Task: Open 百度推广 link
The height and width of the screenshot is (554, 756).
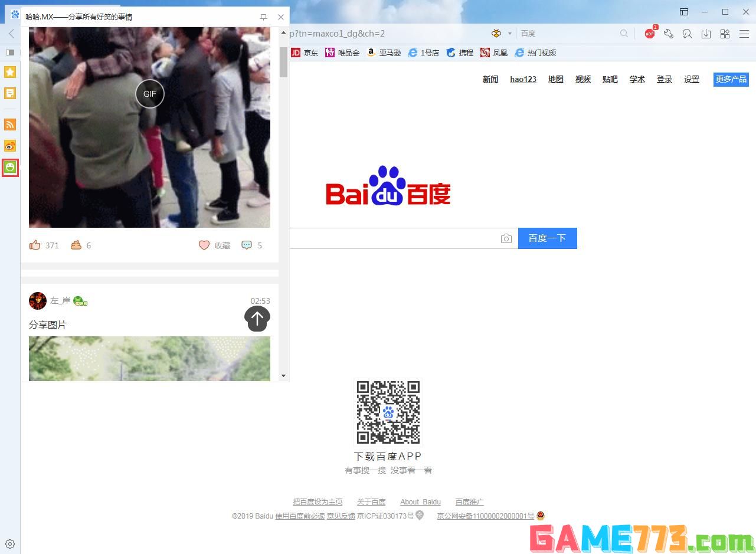Action: (x=470, y=502)
